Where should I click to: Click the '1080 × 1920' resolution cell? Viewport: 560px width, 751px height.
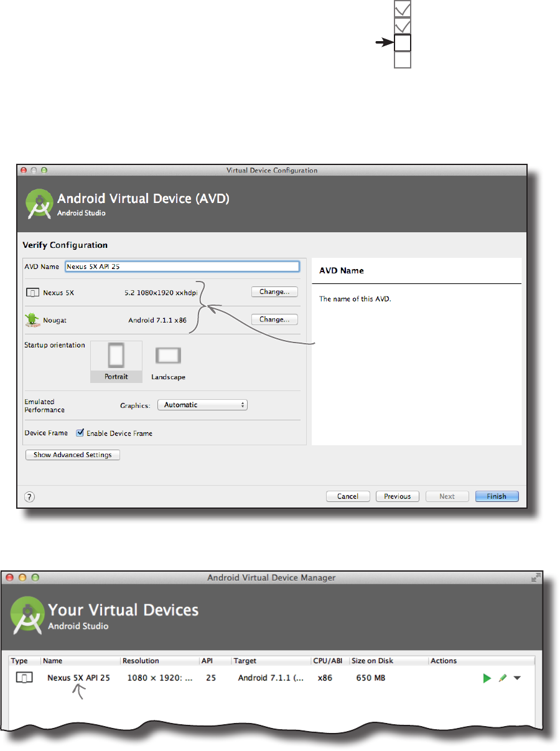tap(160, 678)
